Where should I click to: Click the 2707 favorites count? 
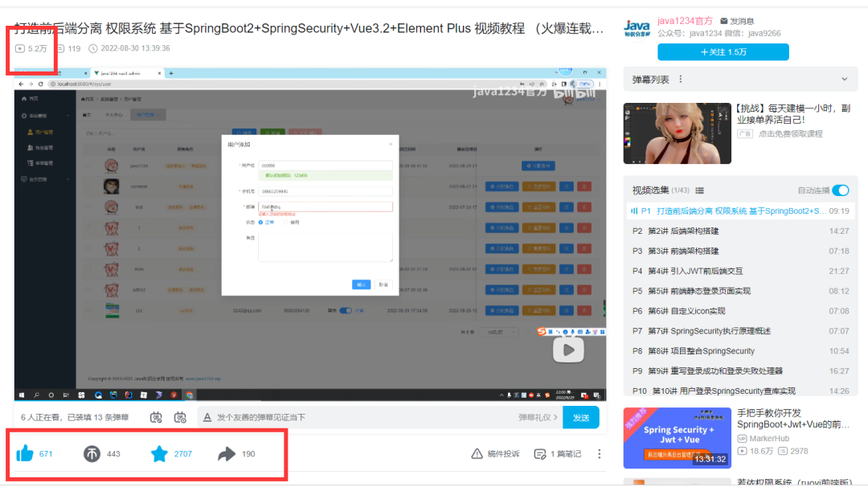pyautogui.click(x=183, y=454)
